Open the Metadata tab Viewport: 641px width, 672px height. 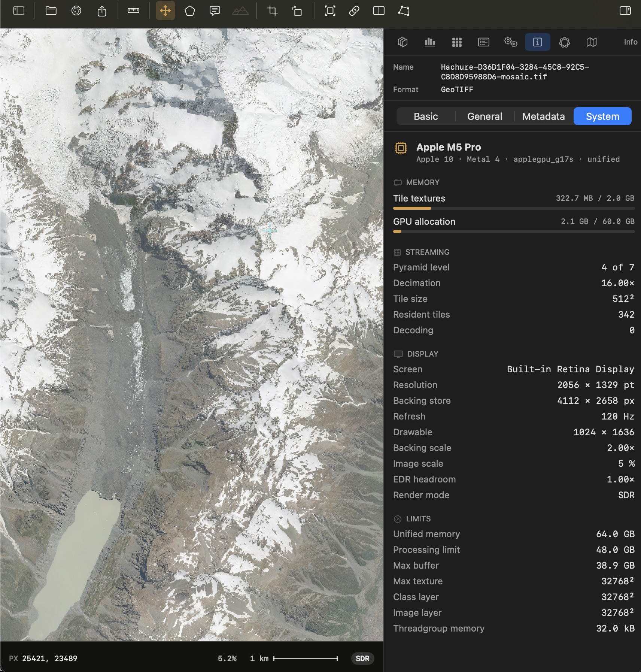[544, 116]
